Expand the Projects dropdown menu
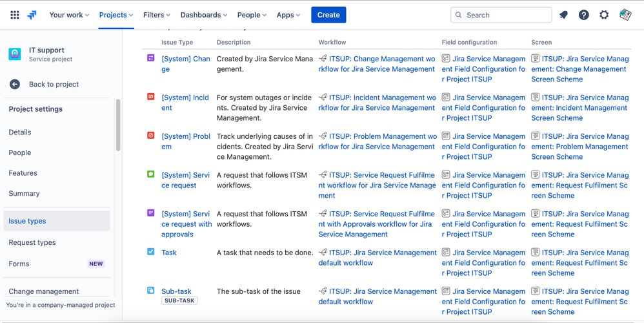 [x=116, y=15]
